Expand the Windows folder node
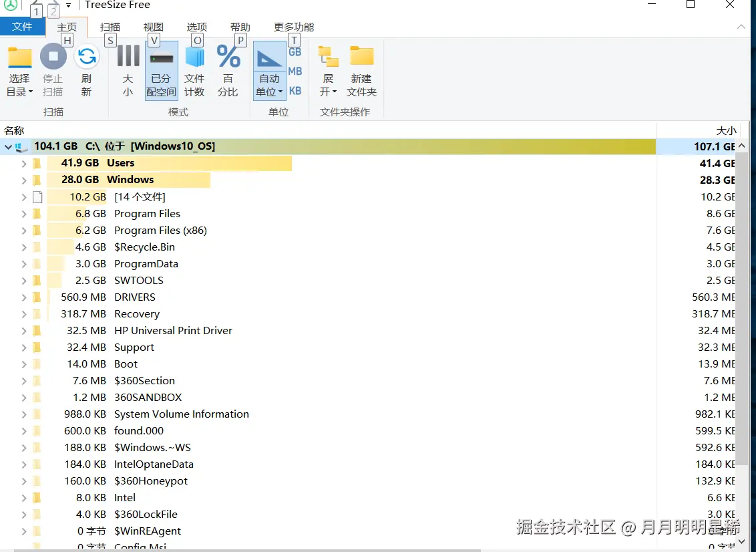 (x=23, y=180)
